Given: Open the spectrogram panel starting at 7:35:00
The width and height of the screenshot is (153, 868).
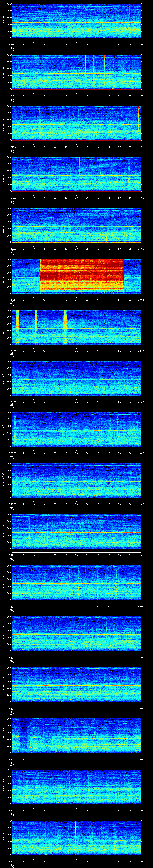Looking at the screenshot, I should [x=77, y=225].
